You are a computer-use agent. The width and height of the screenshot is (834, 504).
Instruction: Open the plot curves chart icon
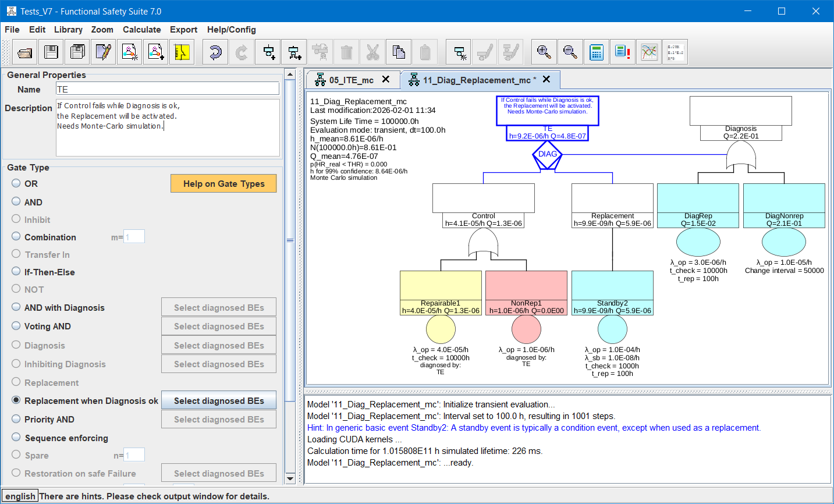(649, 52)
